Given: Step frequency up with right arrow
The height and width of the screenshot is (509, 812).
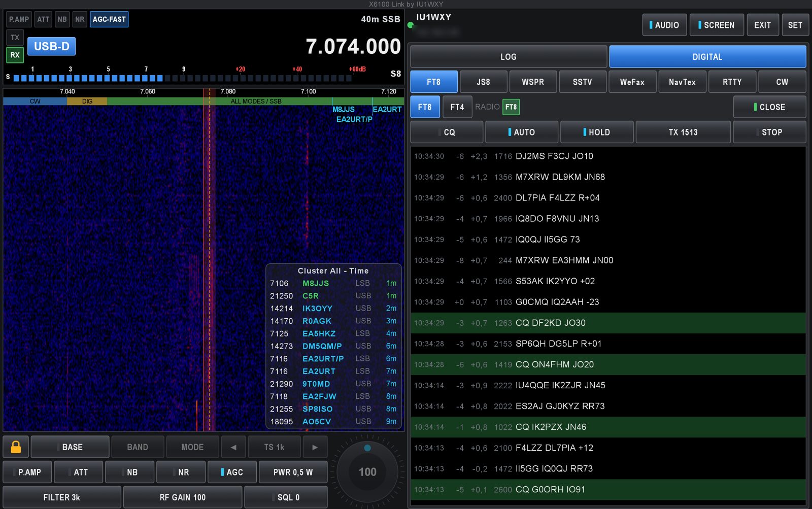Looking at the screenshot, I should click(315, 447).
